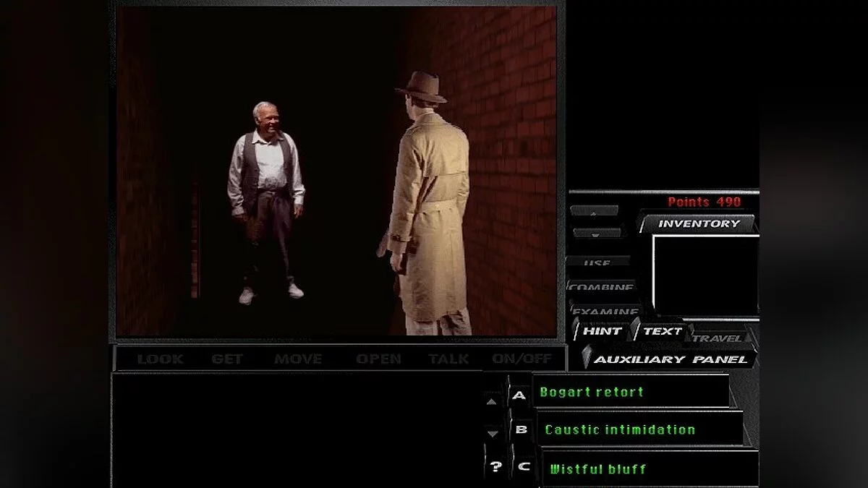Open the AUXILIARY PANEL
The height and width of the screenshot is (488, 868).
click(670, 359)
